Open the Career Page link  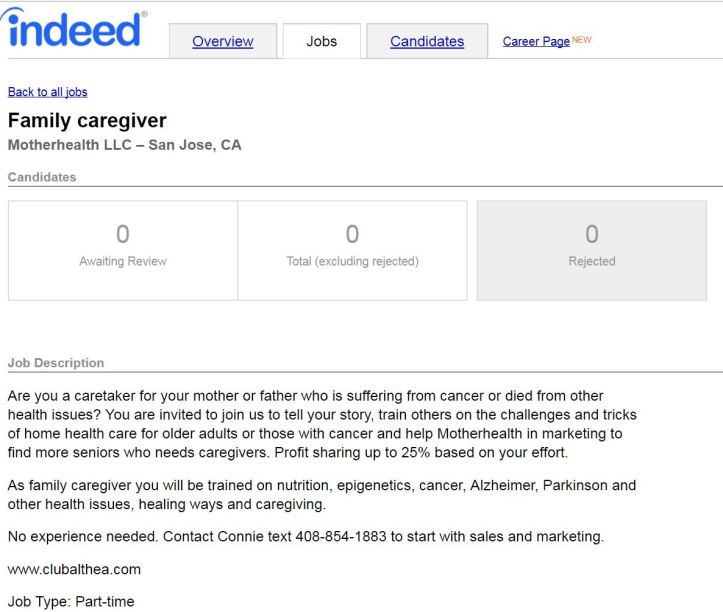(x=535, y=41)
